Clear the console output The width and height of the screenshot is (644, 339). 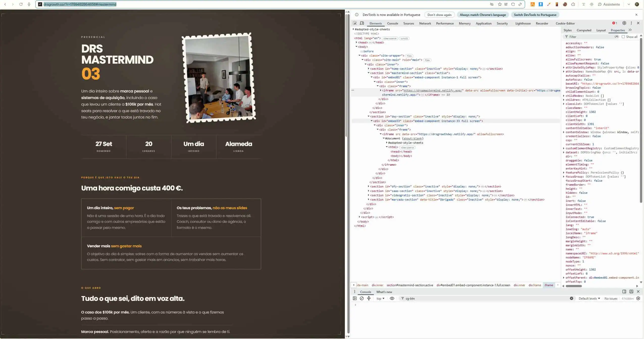pos(362,298)
